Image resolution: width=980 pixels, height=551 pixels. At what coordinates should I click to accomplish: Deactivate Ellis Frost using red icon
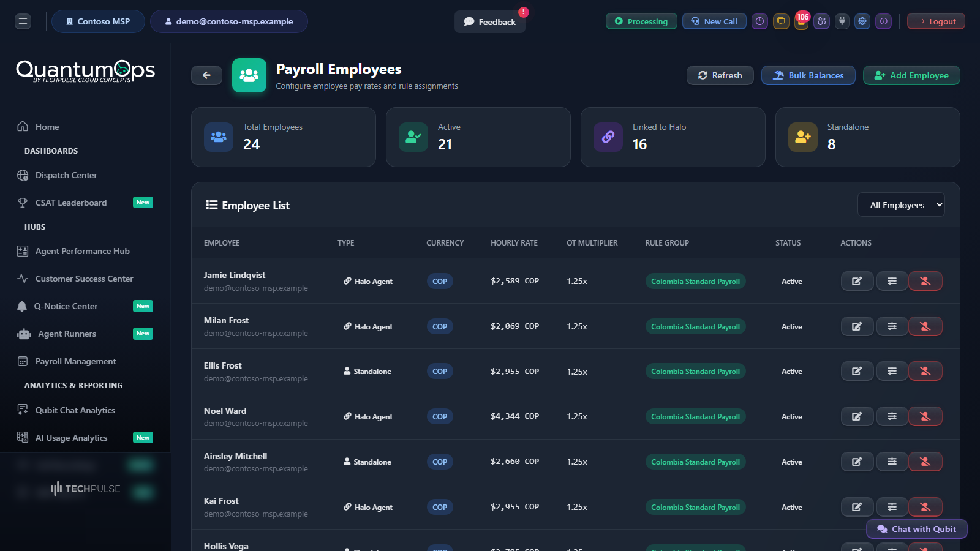925,371
